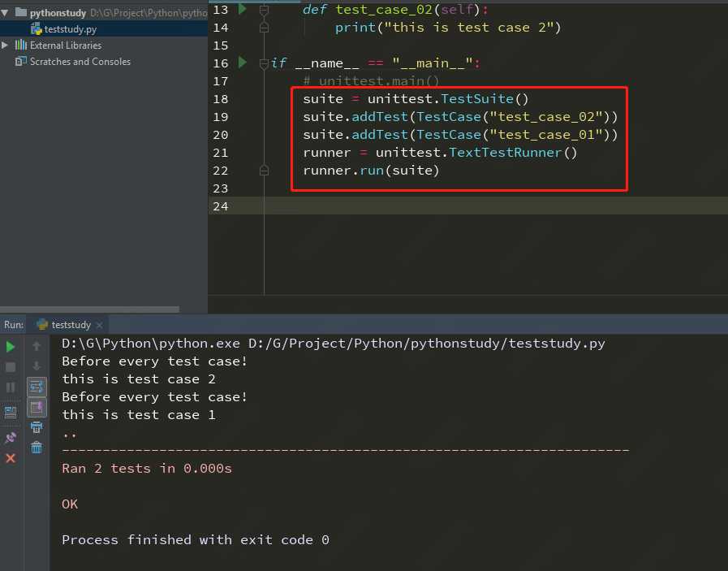Expand the External Libraries node arrow
This screenshot has height=571, width=728.
5,45
